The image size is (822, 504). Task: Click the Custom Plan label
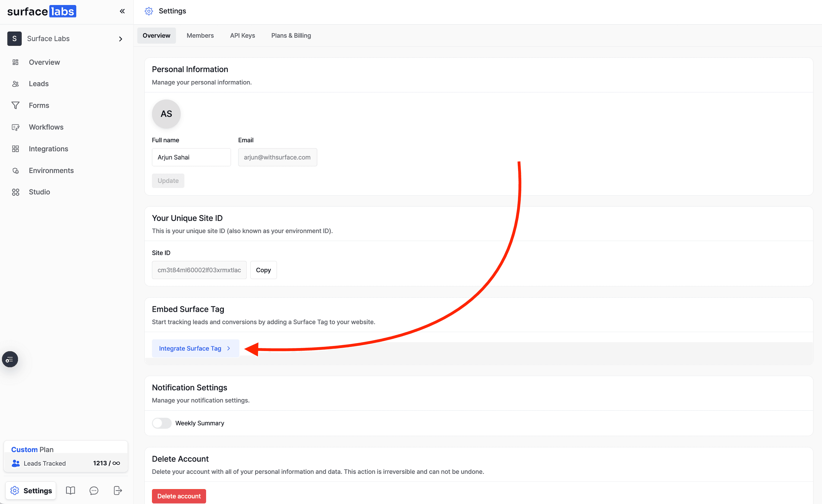click(x=32, y=449)
